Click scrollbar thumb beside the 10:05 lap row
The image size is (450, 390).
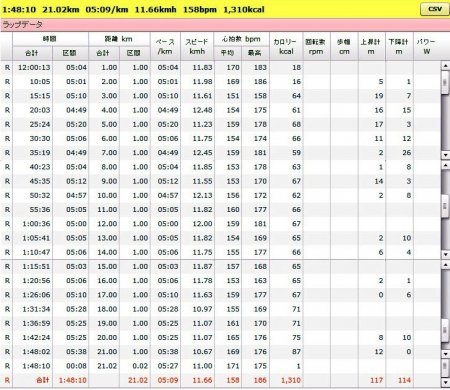point(445,82)
